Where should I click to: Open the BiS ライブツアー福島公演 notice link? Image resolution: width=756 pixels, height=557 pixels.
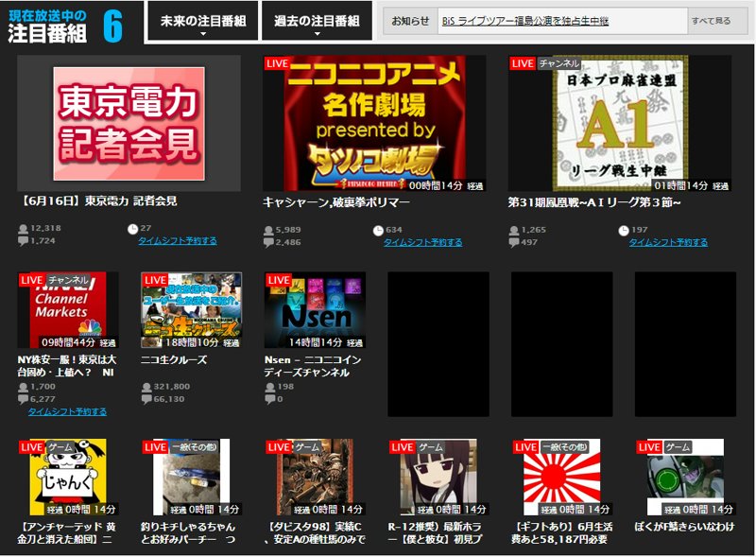coord(525,21)
